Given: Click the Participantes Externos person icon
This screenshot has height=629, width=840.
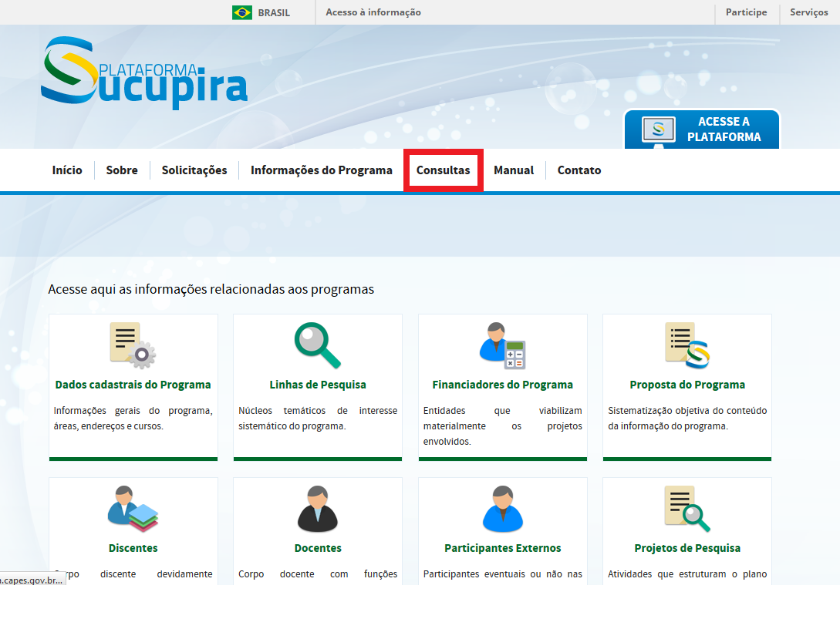Looking at the screenshot, I should [x=502, y=509].
